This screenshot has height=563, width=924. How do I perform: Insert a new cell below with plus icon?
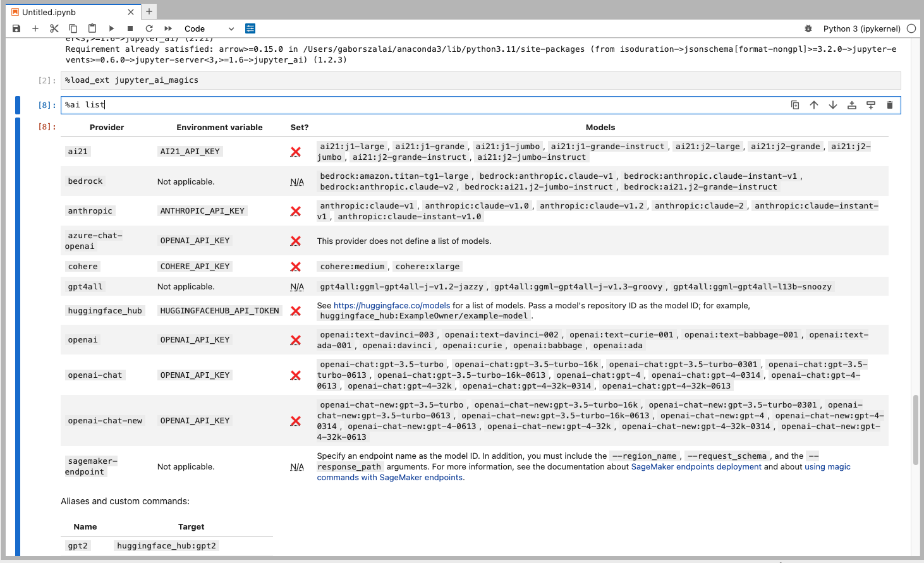(x=35, y=28)
